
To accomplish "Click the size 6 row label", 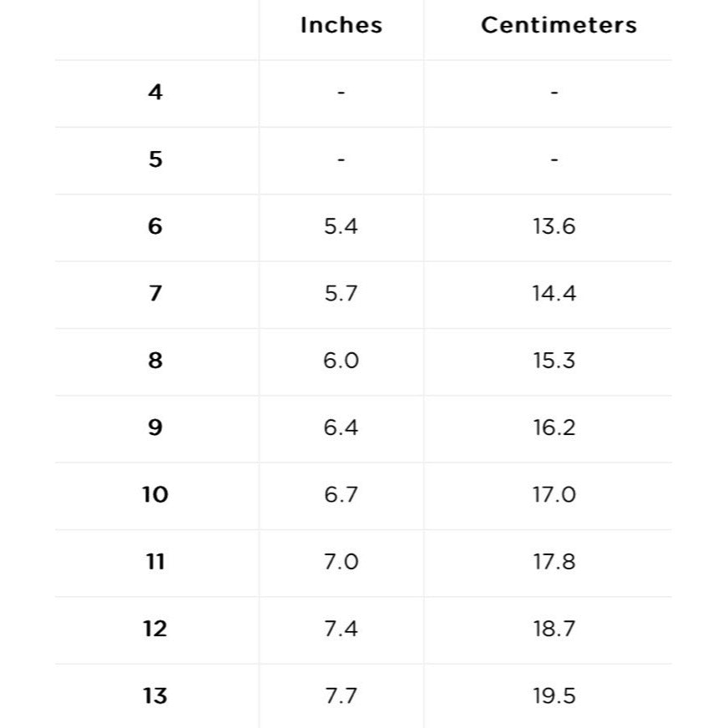I will [x=155, y=226].
